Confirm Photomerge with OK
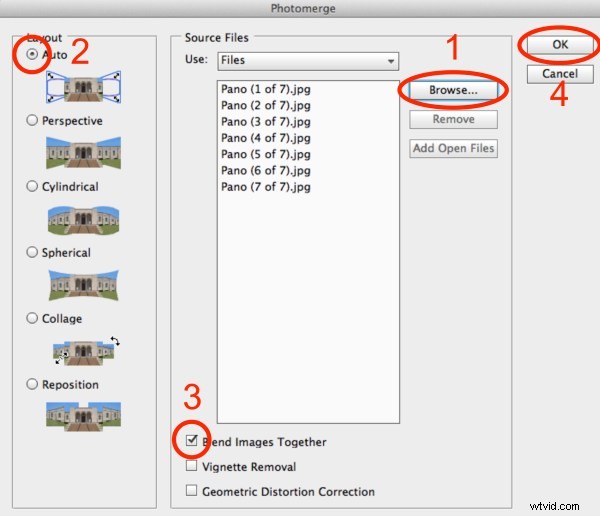 560,45
